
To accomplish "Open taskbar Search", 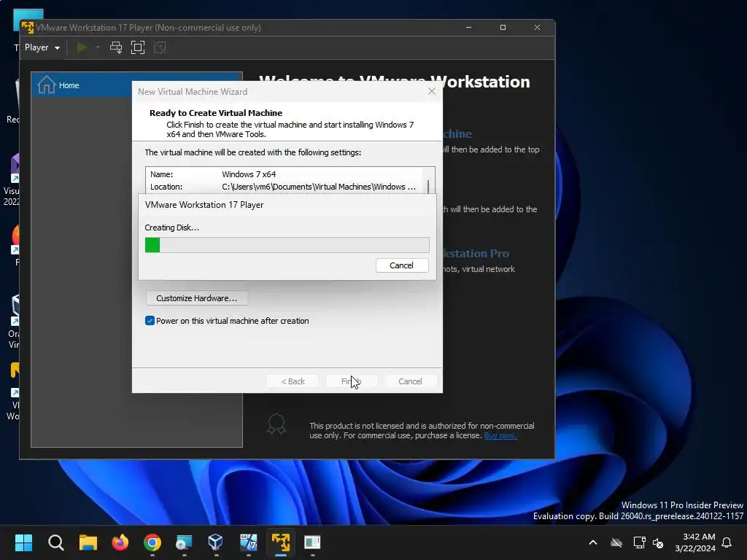I will [55, 542].
